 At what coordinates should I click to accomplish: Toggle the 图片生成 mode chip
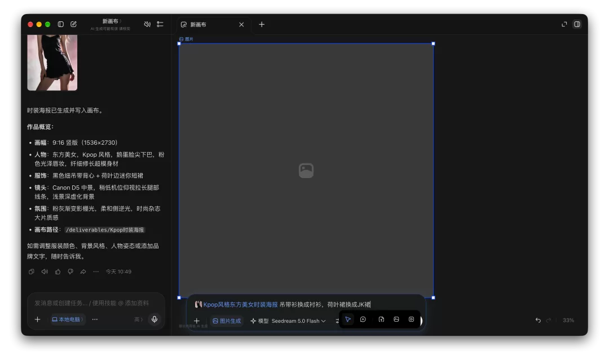tap(227, 321)
